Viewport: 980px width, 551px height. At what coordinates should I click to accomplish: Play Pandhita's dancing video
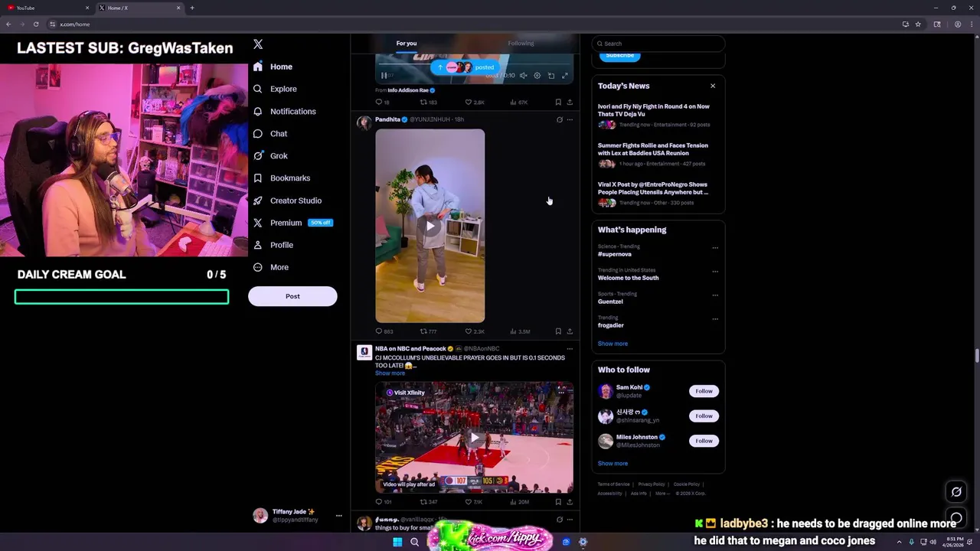point(430,226)
